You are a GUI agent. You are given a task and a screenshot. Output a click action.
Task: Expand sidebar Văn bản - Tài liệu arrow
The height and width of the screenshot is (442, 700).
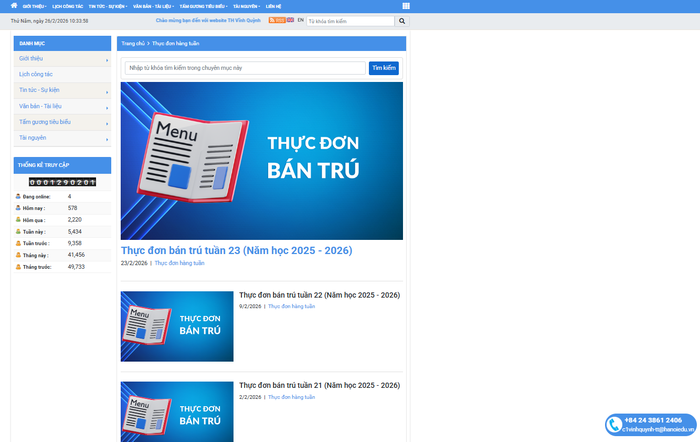point(107,108)
